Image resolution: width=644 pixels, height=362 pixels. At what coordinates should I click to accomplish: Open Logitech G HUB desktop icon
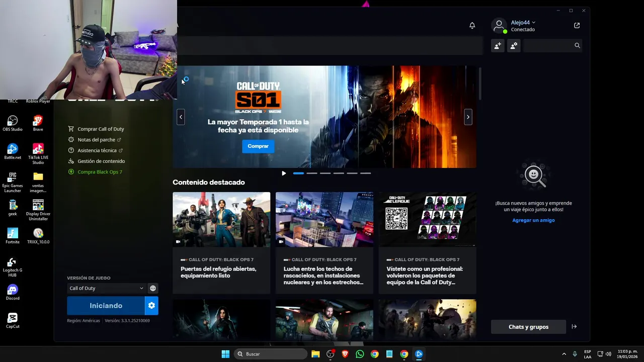(x=13, y=266)
